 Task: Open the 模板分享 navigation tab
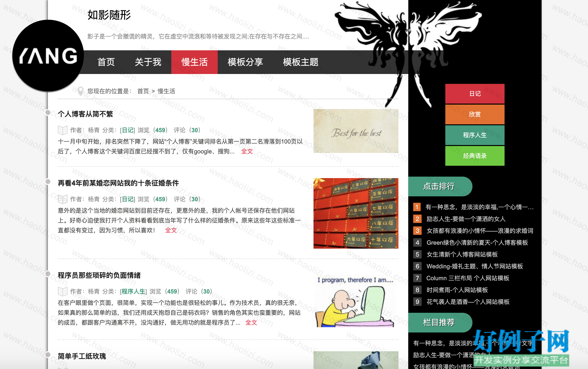[x=245, y=62]
